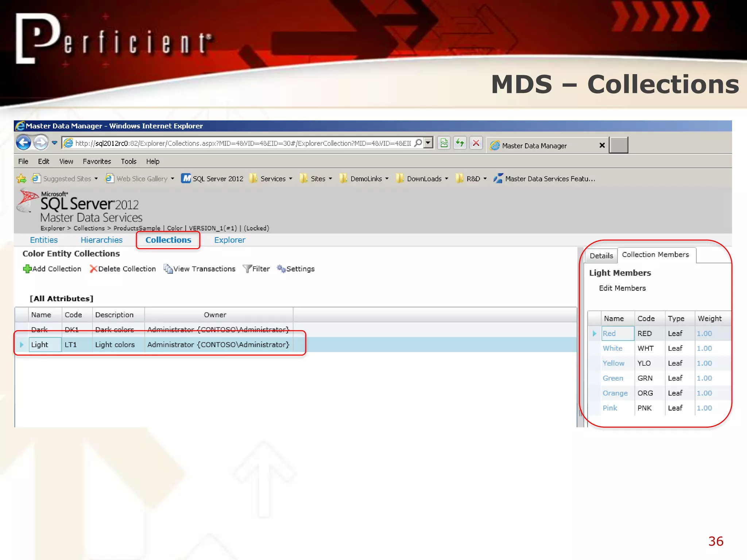747x560 pixels.
Task: Open the Sites favorites folder
Action: pos(316,179)
